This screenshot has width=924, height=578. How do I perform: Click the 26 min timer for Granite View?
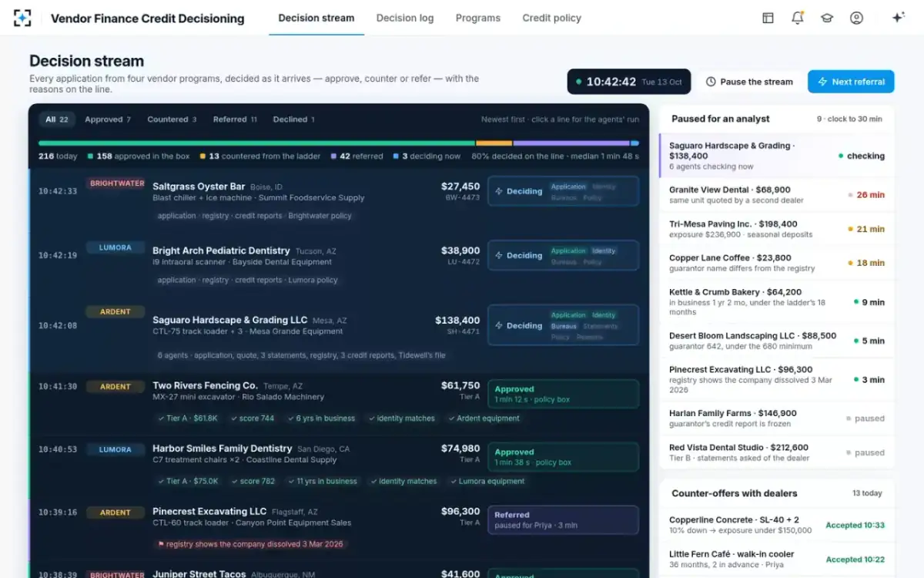(x=867, y=195)
